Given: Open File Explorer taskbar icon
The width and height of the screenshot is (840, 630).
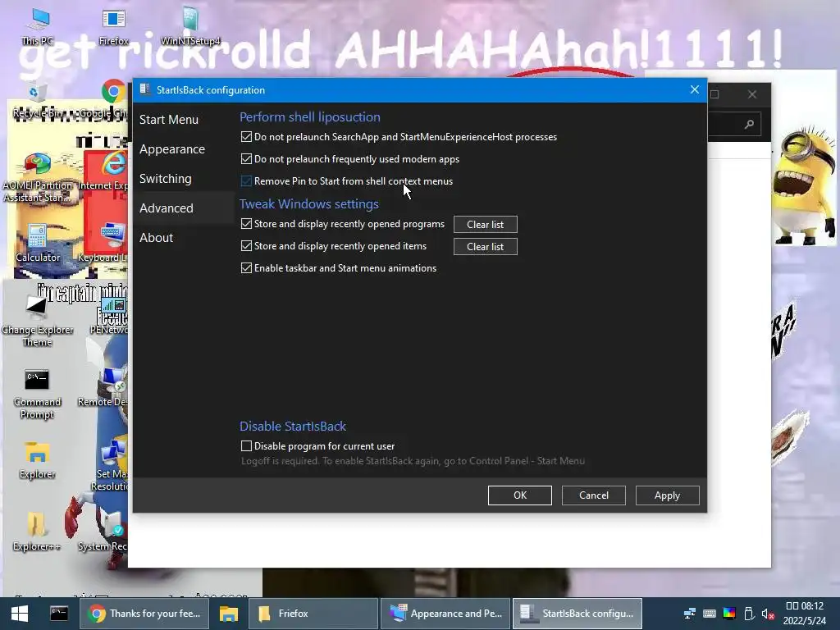Looking at the screenshot, I should click(229, 614).
